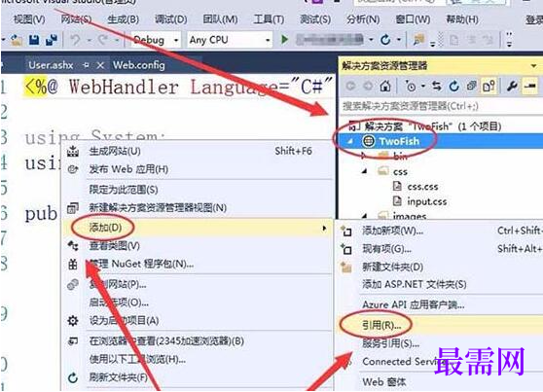Open the 调试(D) menu
The width and height of the screenshot is (543, 392).
(x=170, y=19)
